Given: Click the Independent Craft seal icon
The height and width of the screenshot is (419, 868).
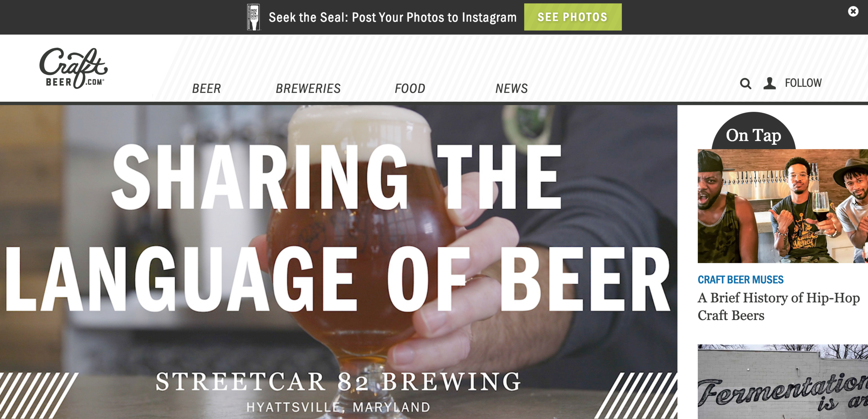Looking at the screenshot, I should click(253, 17).
